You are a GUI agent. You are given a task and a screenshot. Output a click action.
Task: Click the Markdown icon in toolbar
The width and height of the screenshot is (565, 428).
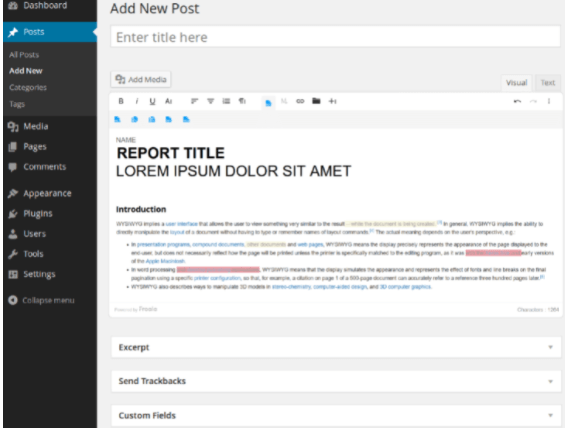284,101
